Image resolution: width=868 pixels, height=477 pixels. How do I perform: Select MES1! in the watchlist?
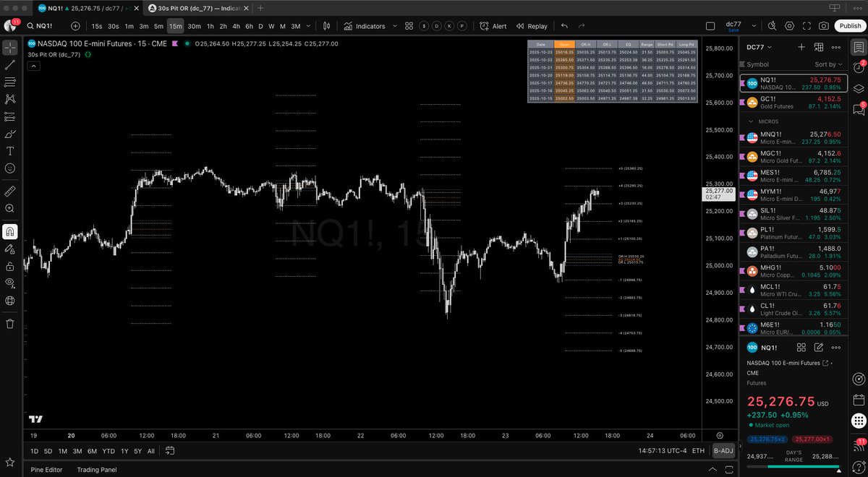(x=793, y=176)
